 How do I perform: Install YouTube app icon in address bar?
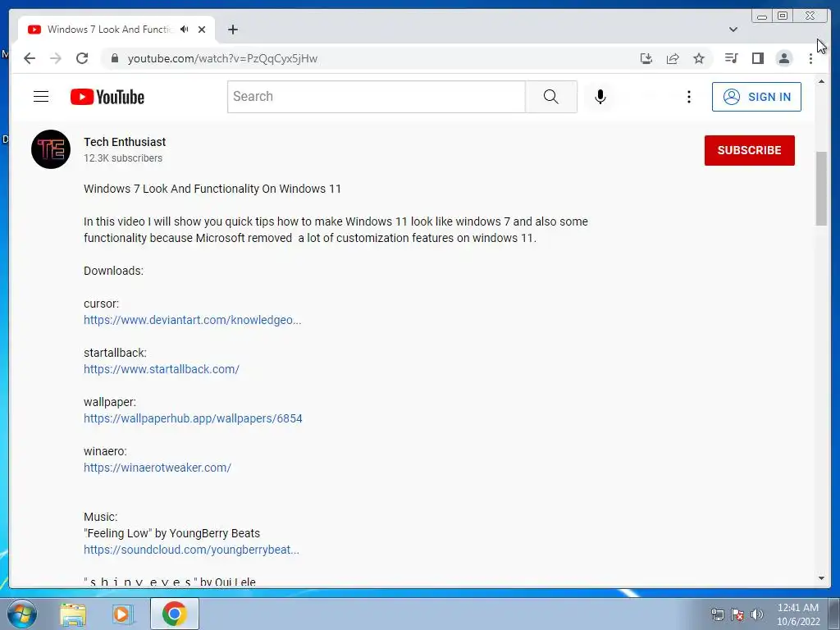coord(646,58)
